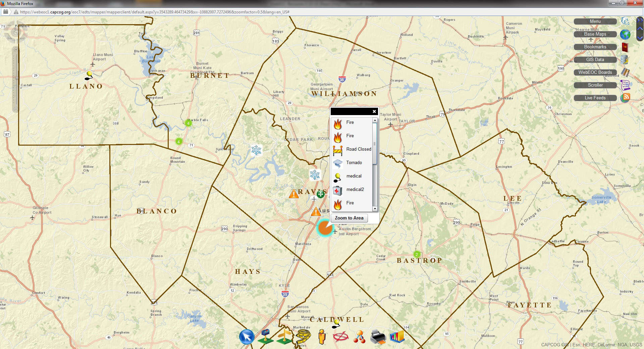Click the green cluster marker near Marble Falls
The width and height of the screenshot is (644, 349).
(188, 123)
